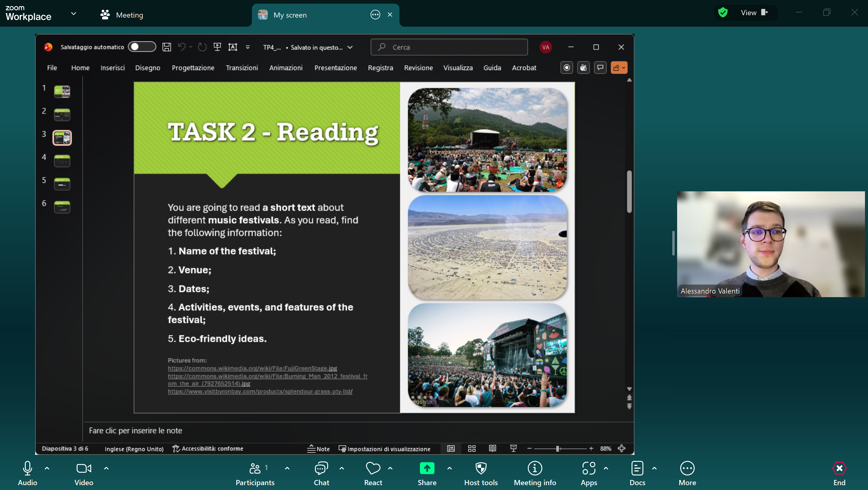Toggle the Video camera off
Image resolution: width=868 pixels, height=490 pixels.
pyautogui.click(x=84, y=468)
